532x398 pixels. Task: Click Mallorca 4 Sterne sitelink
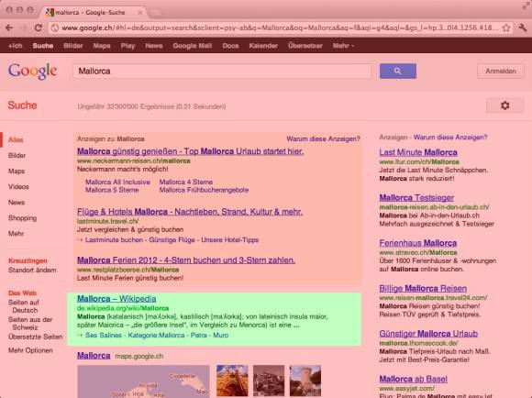click(x=186, y=182)
